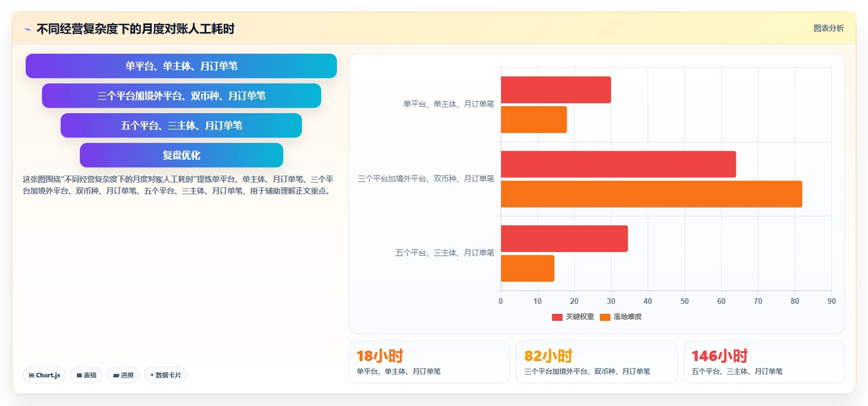This screenshot has height=406, width=868.
Task: Click the 进度 tag chip
Action: pos(123,375)
